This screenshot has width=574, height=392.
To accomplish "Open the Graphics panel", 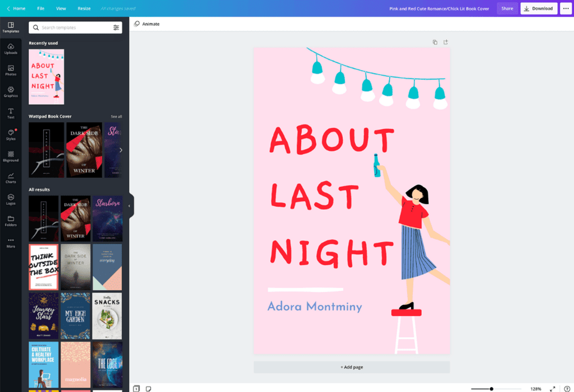I will click(x=11, y=92).
